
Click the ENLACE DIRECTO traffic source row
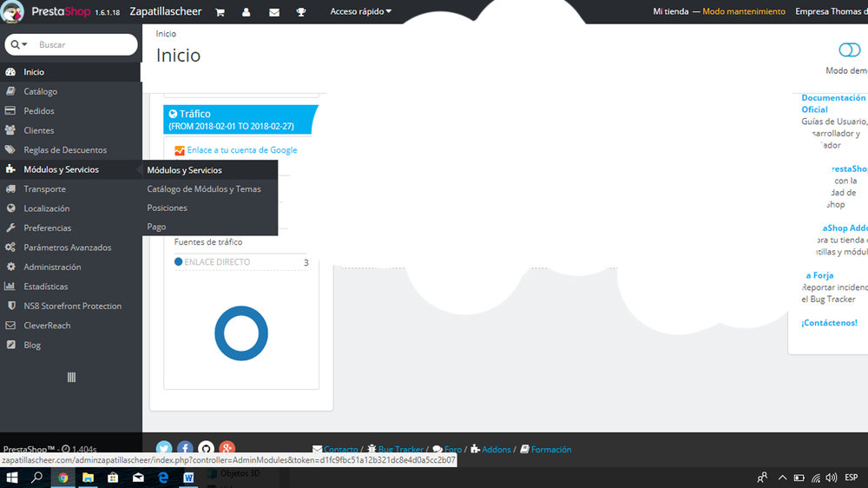click(x=241, y=262)
